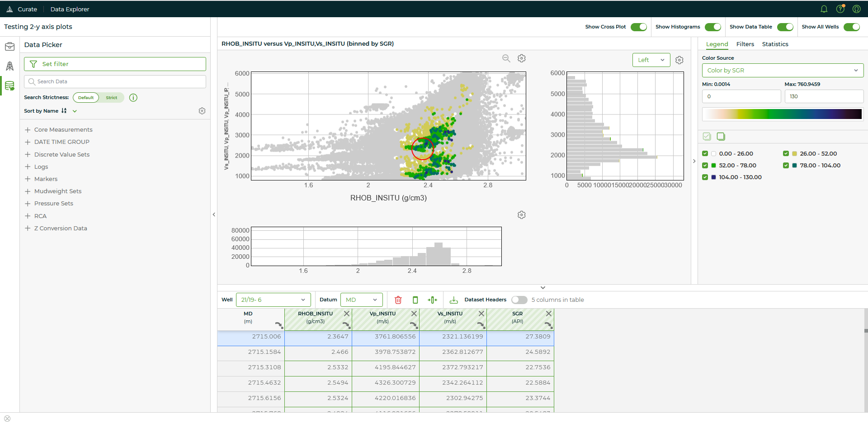Click the Search Data field
This screenshot has height=424, width=868.
[115, 82]
